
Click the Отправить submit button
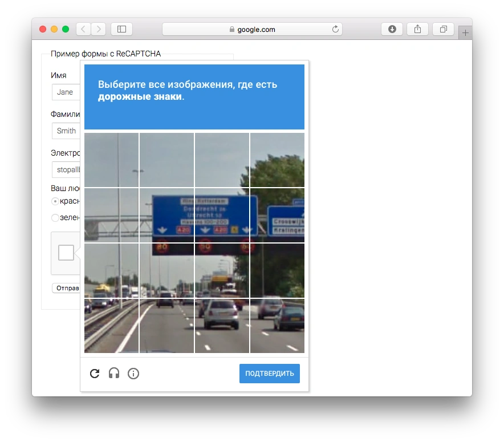(x=66, y=288)
